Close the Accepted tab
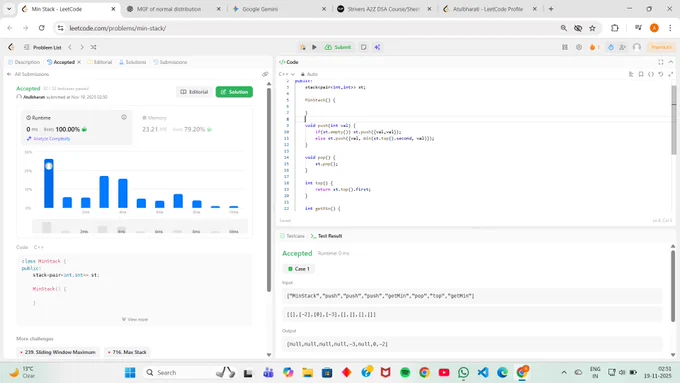This screenshot has height=383, width=680. pyautogui.click(x=79, y=62)
